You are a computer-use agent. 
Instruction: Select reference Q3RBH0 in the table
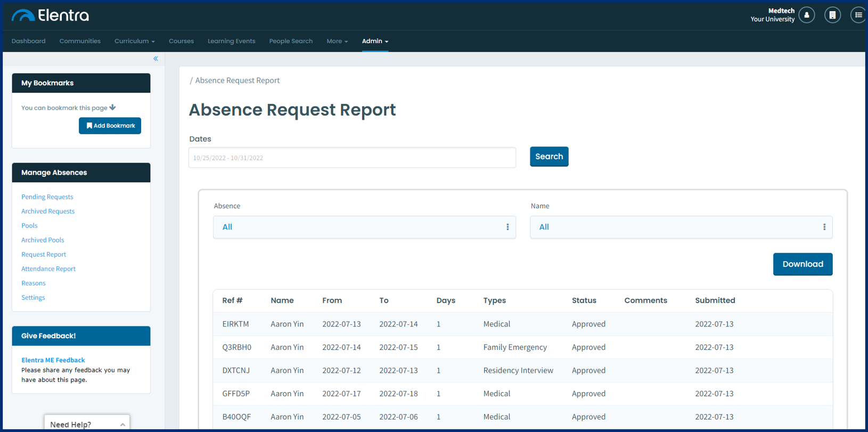pyautogui.click(x=237, y=347)
